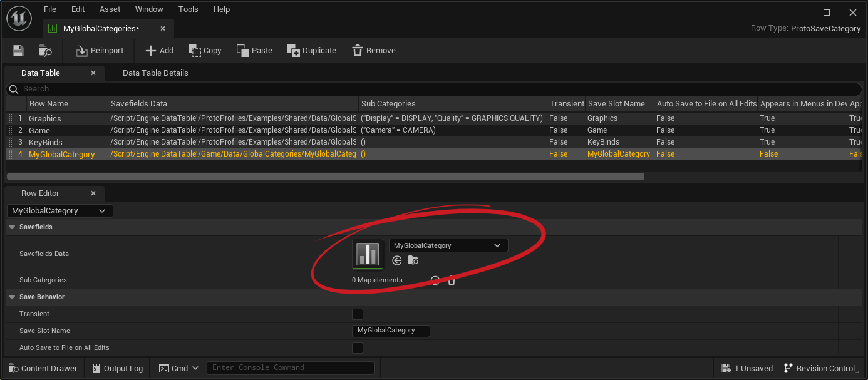Collapse the Savefields section
This screenshot has width=868, height=380.
coord(11,227)
